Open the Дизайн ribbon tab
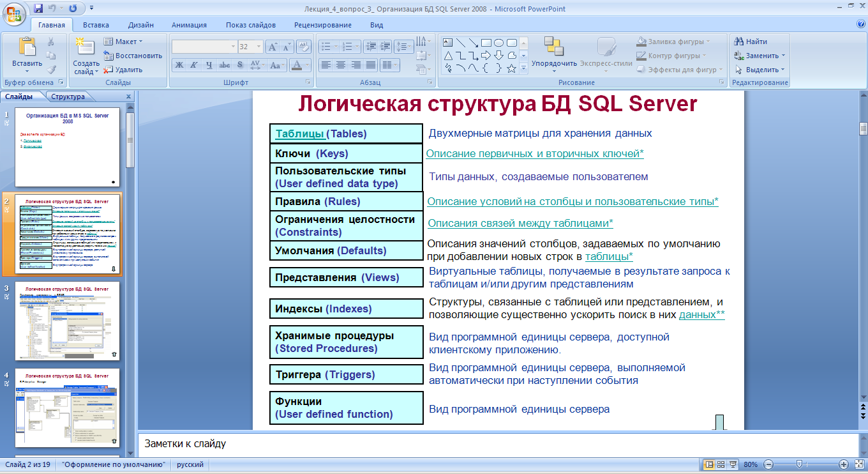868x474 pixels. pyautogui.click(x=140, y=25)
